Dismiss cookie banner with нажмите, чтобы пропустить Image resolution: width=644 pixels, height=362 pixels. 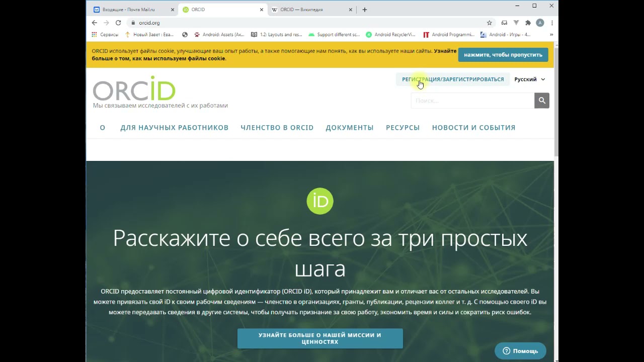(503, 55)
